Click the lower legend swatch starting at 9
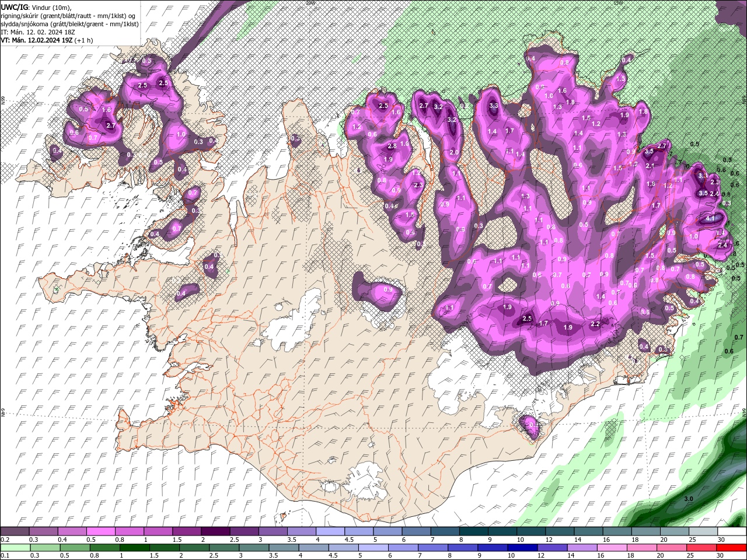This screenshot has height=560, width=747. pyautogui.click(x=491, y=548)
